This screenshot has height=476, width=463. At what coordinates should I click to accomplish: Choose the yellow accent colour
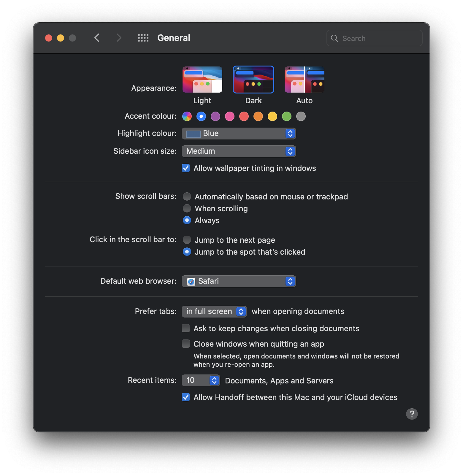(x=272, y=116)
